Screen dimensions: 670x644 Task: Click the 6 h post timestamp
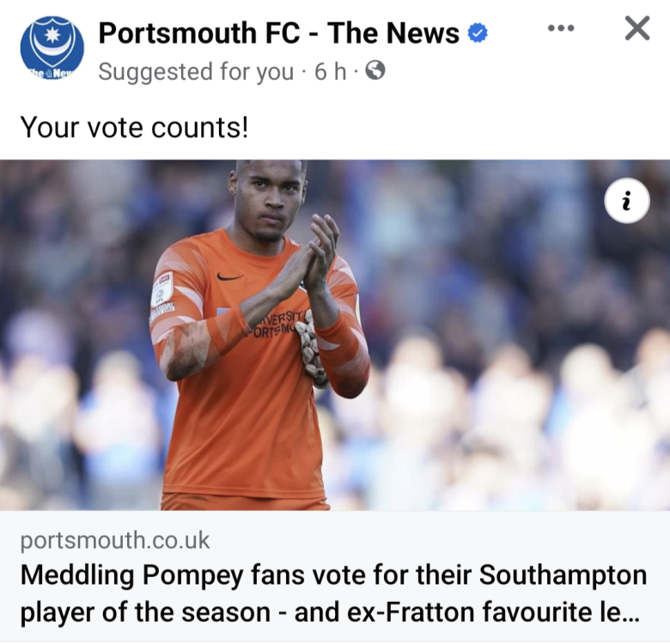click(x=330, y=72)
